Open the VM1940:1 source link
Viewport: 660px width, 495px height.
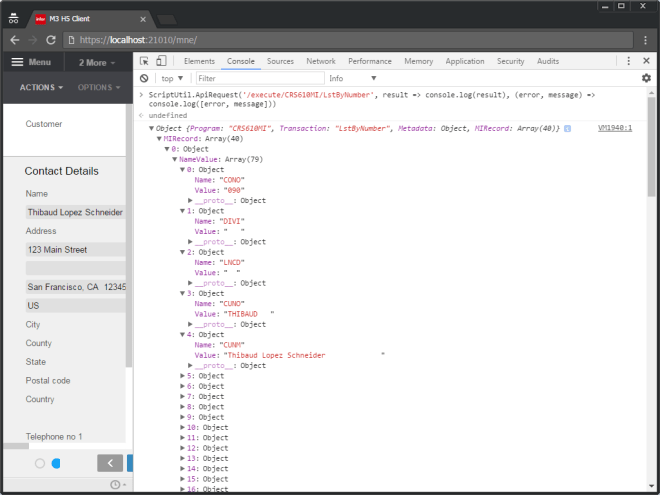[614, 128]
